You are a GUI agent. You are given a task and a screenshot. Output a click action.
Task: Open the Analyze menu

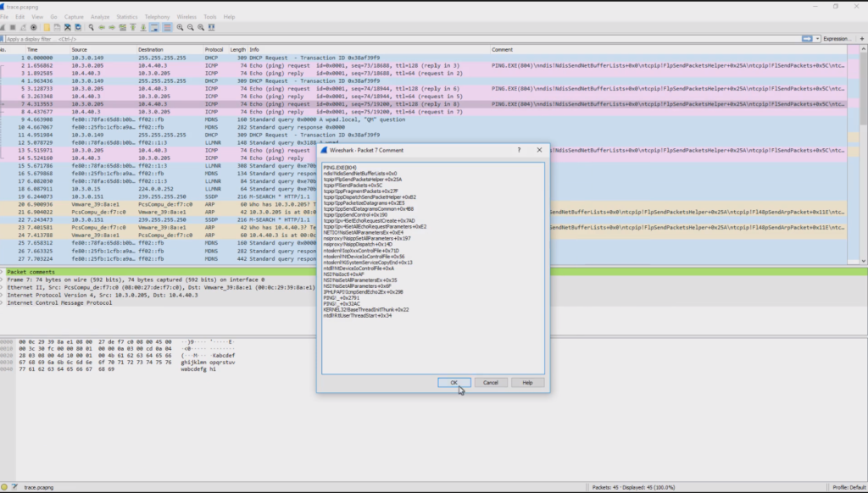click(99, 16)
